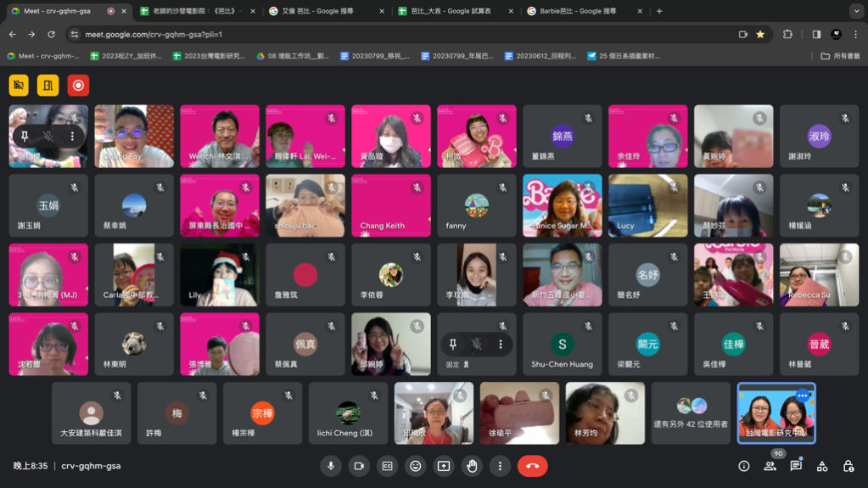
Task: Click the present screen button
Action: pyautogui.click(x=444, y=466)
